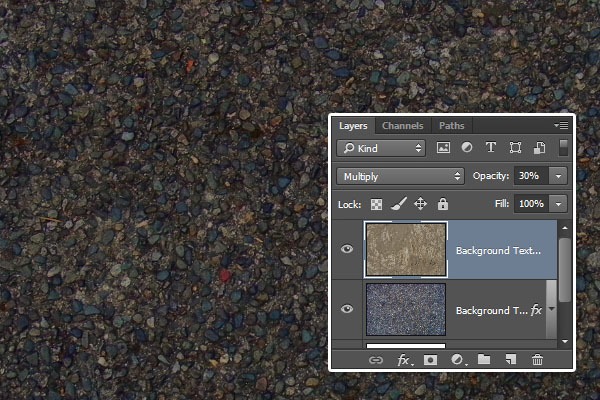This screenshot has width=600, height=400.
Task: Switch to the Paths tab
Action: click(451, 126)
